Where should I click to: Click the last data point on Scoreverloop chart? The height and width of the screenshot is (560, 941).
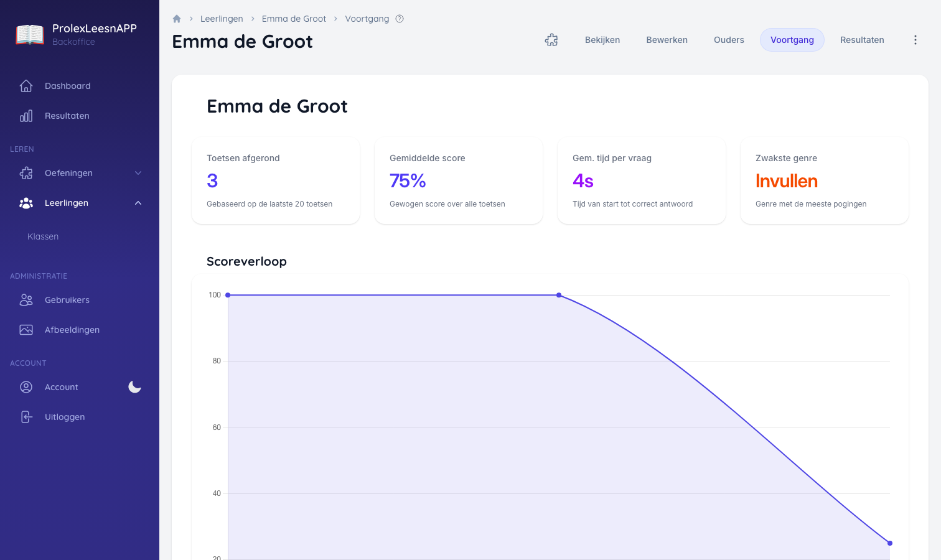[889, 543]
